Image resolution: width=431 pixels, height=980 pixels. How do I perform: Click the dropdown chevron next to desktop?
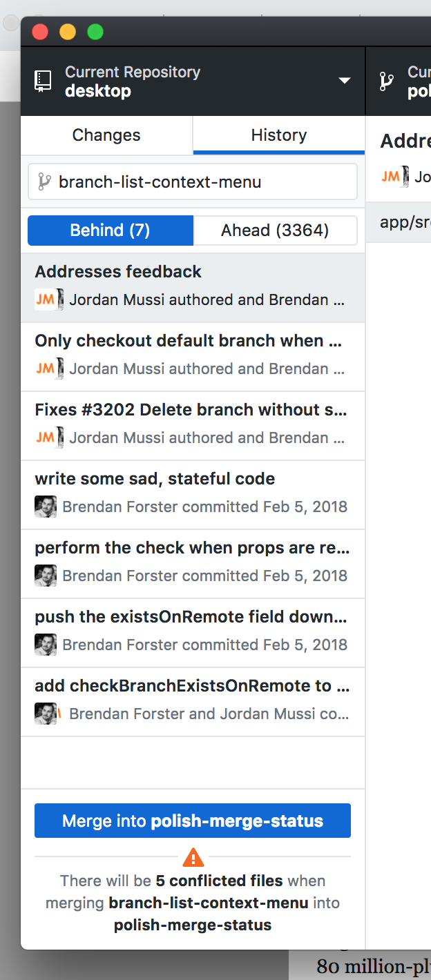point(345,81)
